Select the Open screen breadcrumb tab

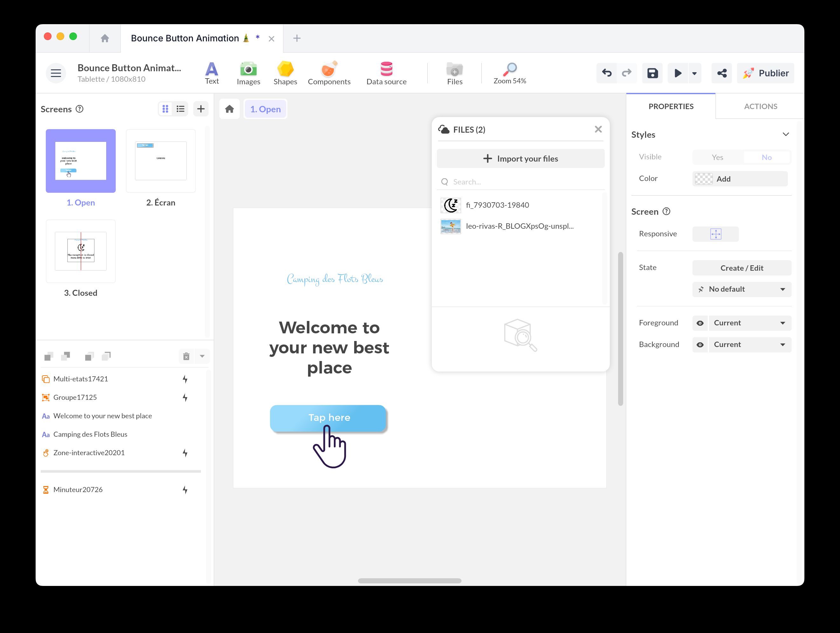coord(265,109)
